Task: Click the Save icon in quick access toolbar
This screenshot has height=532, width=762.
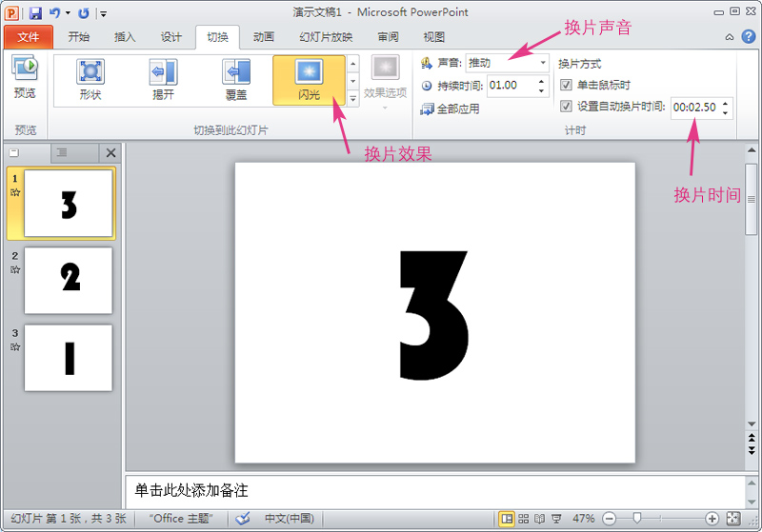Action: [35, 13]
